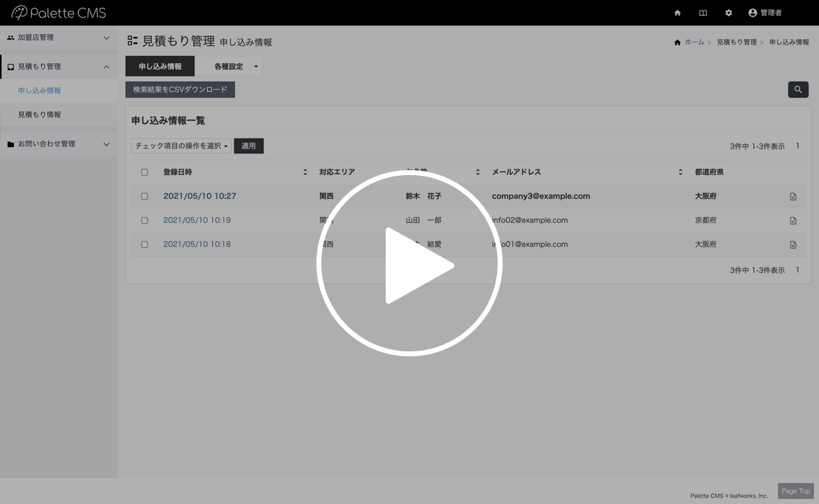Open the home icon in top bar
This screenshot has width=819, height=504.
678,13
